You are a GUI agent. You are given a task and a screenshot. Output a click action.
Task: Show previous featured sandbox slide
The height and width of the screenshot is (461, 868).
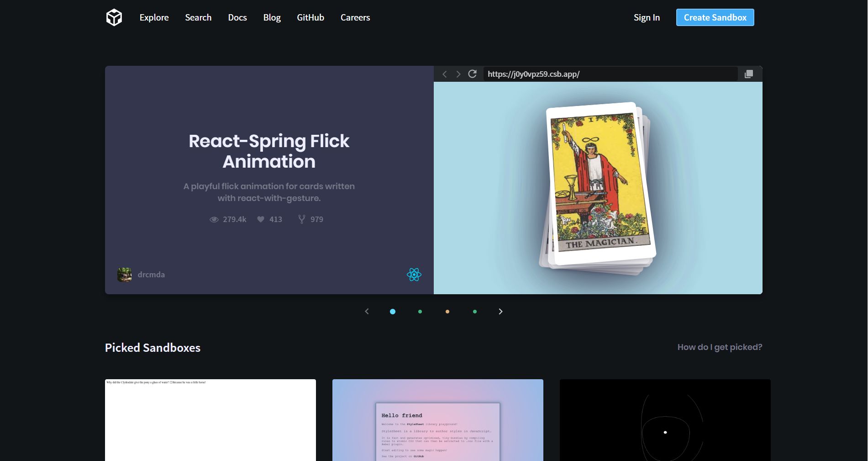367,312
